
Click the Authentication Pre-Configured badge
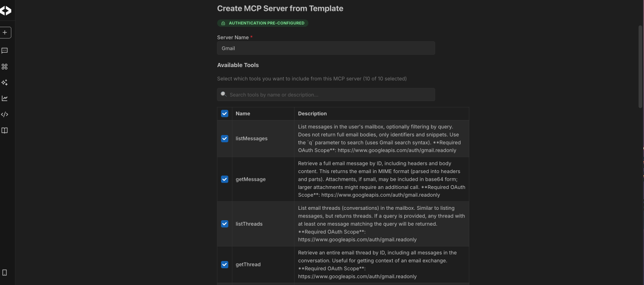[263, 23]
